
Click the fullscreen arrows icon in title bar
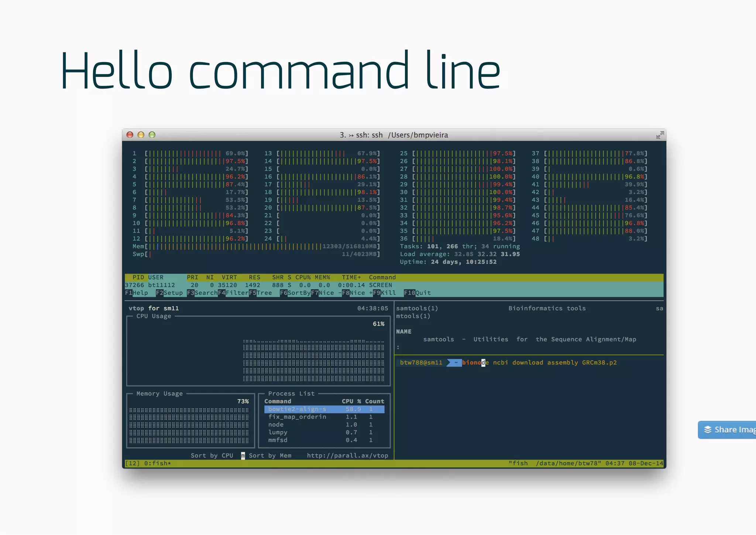(660, 135)
